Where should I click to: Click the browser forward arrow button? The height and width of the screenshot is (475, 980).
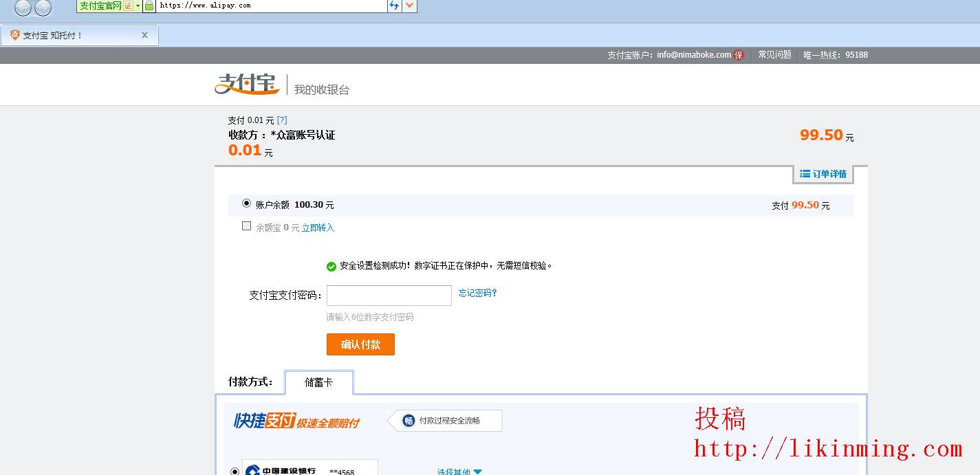[x=43, y=8]
